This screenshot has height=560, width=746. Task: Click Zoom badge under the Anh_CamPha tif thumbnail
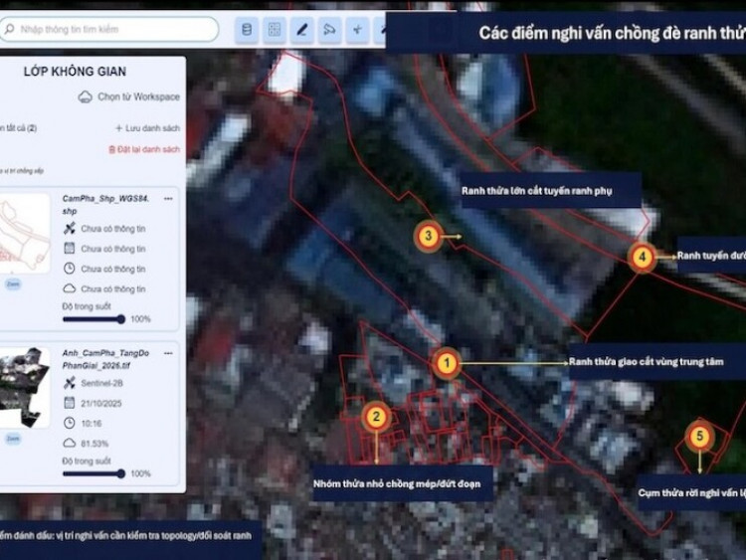point(13,439)
